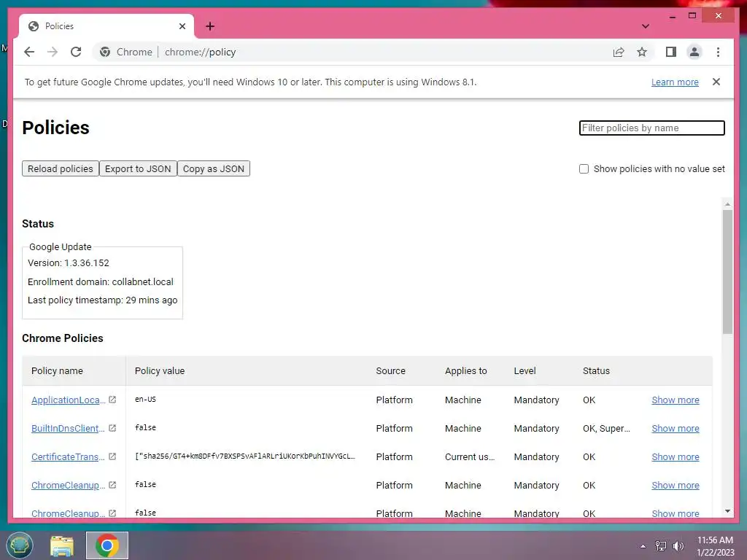Reload the page with the refresh icon
Screen dimensions: 747x560
pyautogui.click(x=76, y=52)
